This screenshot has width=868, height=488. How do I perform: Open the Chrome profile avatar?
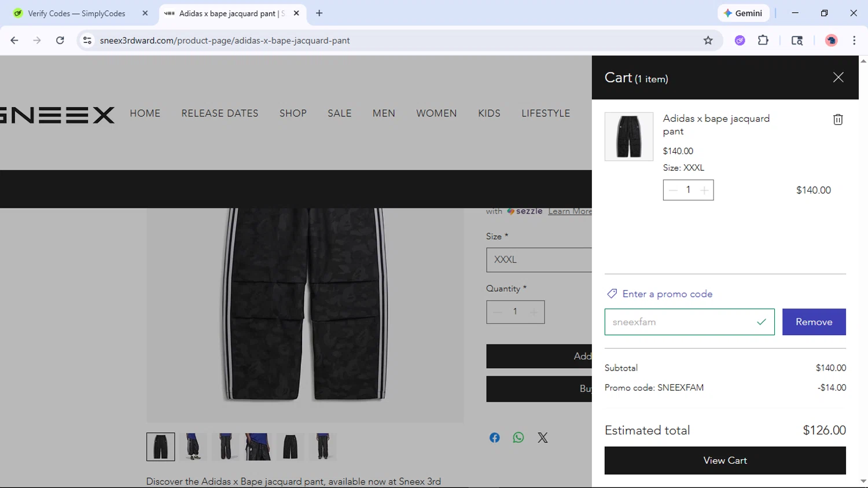pos(832,41)
